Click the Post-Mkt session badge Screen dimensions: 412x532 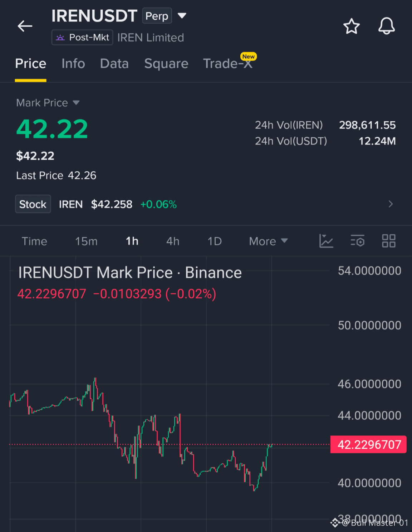click(82, 37)
